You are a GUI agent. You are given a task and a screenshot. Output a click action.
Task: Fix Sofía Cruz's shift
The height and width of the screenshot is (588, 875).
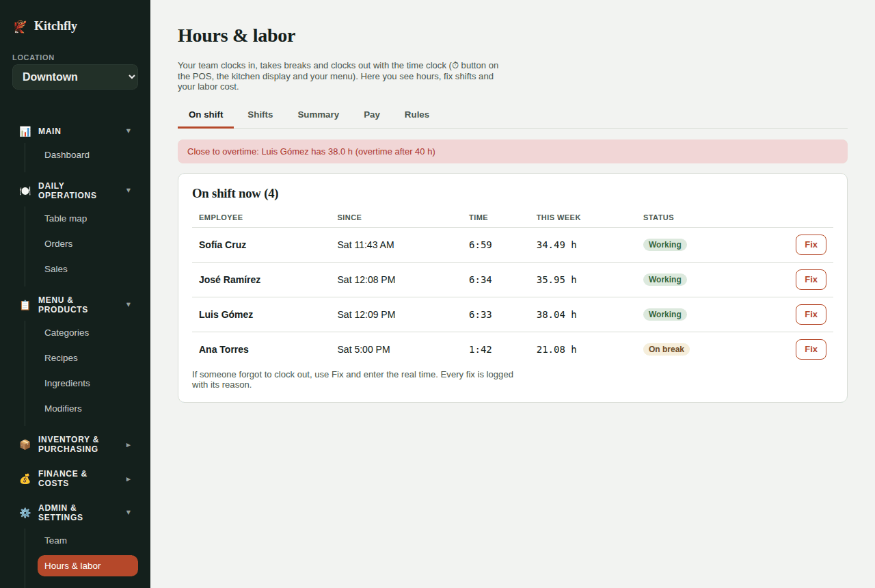pos(811,245)
